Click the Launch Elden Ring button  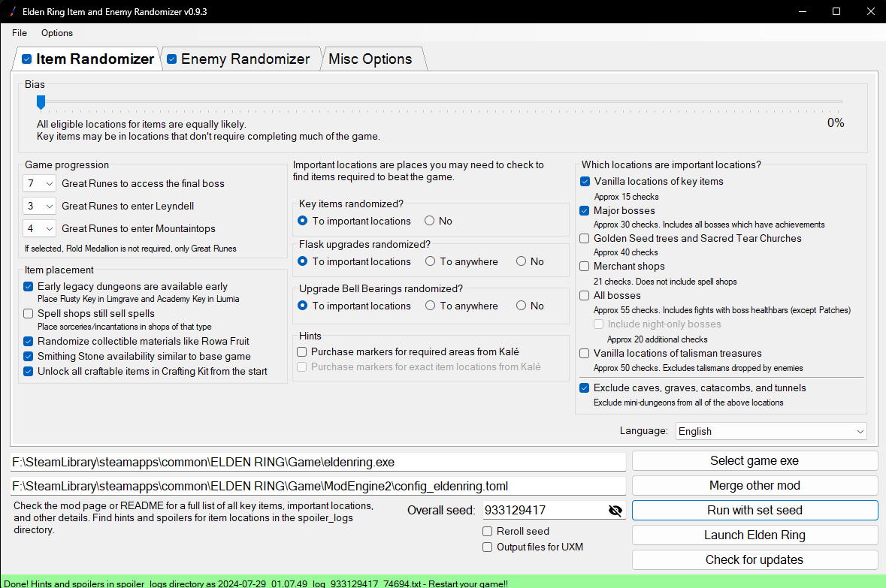coord(754,535)
